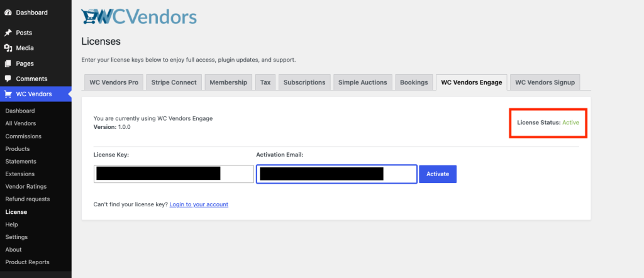Viewport: 644px width, 278px height.
Task: Go to All Vendors
Action: coord(21,124)
